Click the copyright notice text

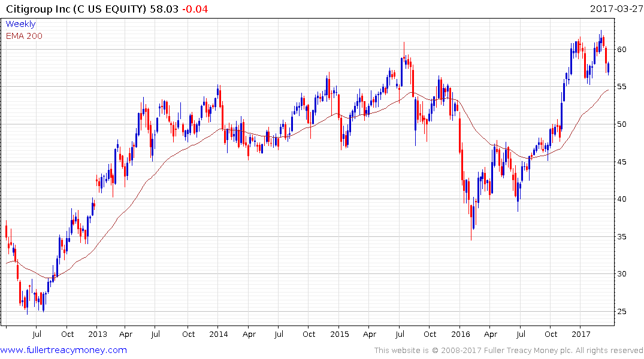(509, 351)
